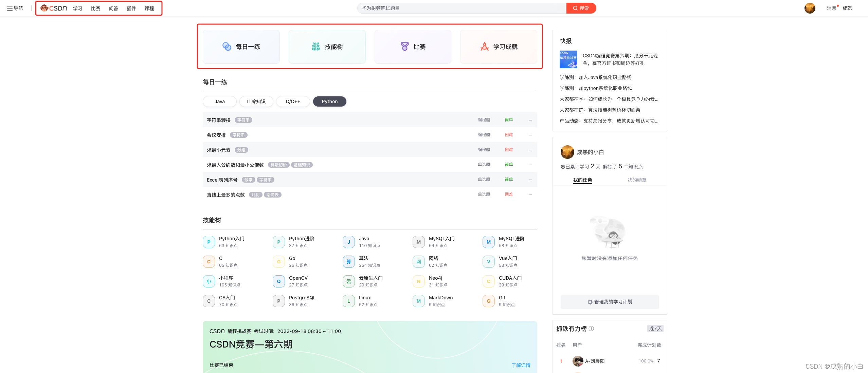Expand the 会议安排 exercise row dash
Image resolution: width=868 pixels, height=373 pixels.
530,135
